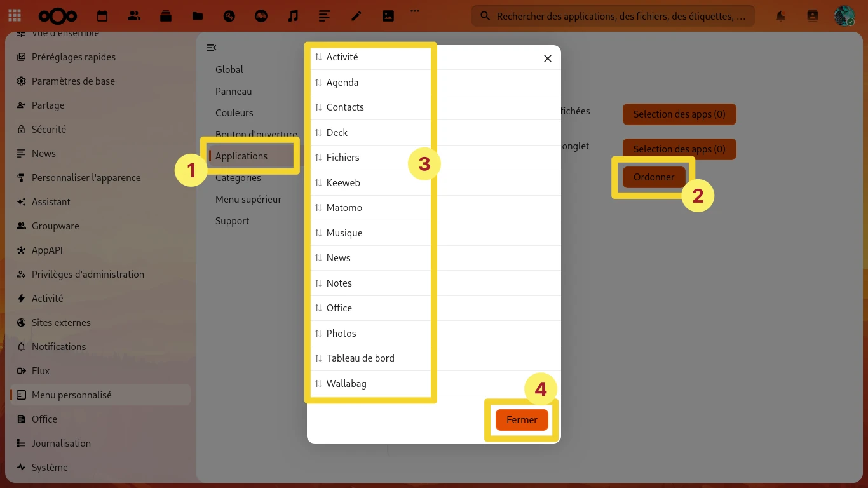Click the reorder handle for Matomo
868x488 pixels.
click(x=319, y=208)
